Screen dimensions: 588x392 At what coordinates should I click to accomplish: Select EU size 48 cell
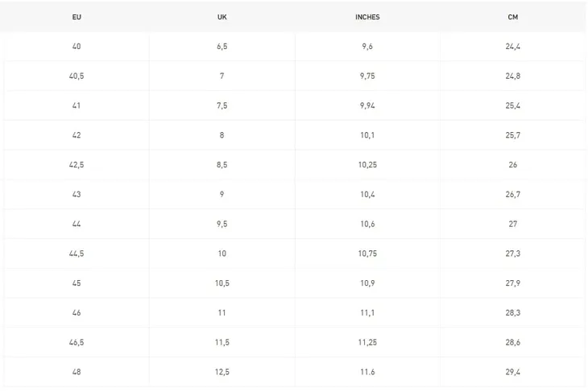click(x=77, y=372)
